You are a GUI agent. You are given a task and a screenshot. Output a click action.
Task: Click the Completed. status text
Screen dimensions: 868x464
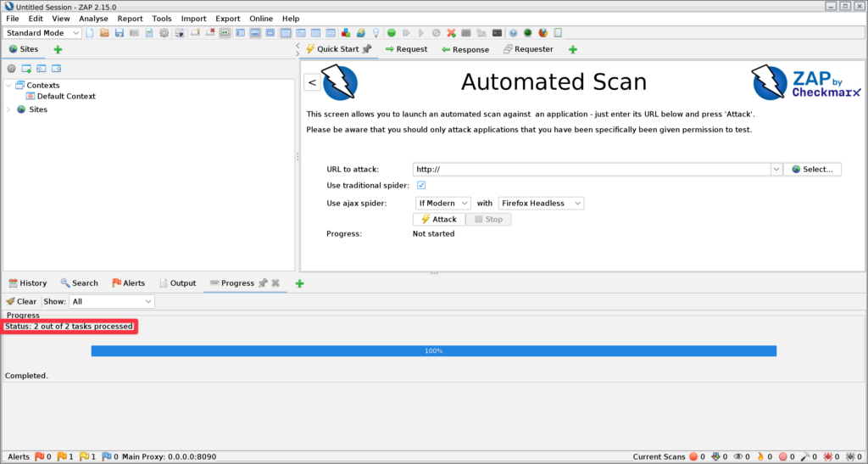[26, 376]
